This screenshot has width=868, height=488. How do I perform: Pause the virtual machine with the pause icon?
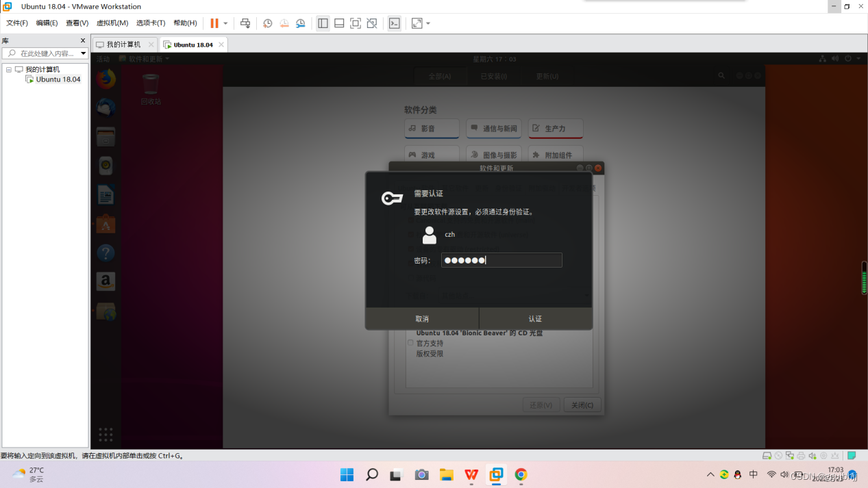point(214,23)
